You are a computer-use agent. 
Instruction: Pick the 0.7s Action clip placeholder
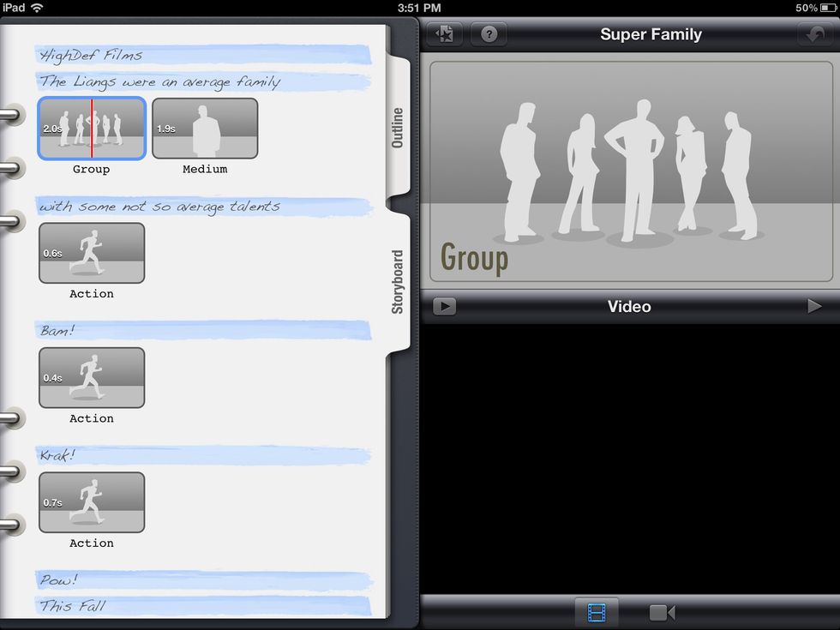click(x=92, y=502)
